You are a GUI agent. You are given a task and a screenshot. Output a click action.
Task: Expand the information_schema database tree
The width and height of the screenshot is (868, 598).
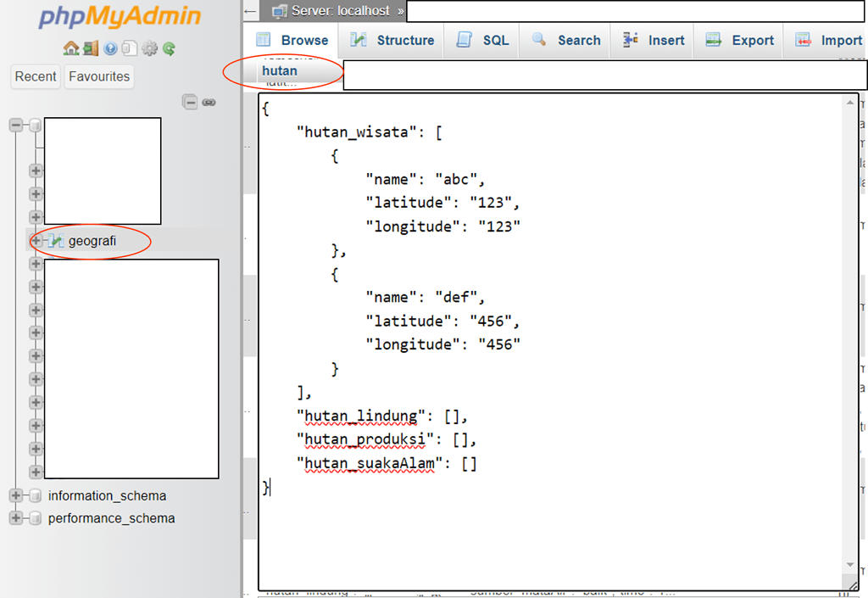click(x=14, y=495)
